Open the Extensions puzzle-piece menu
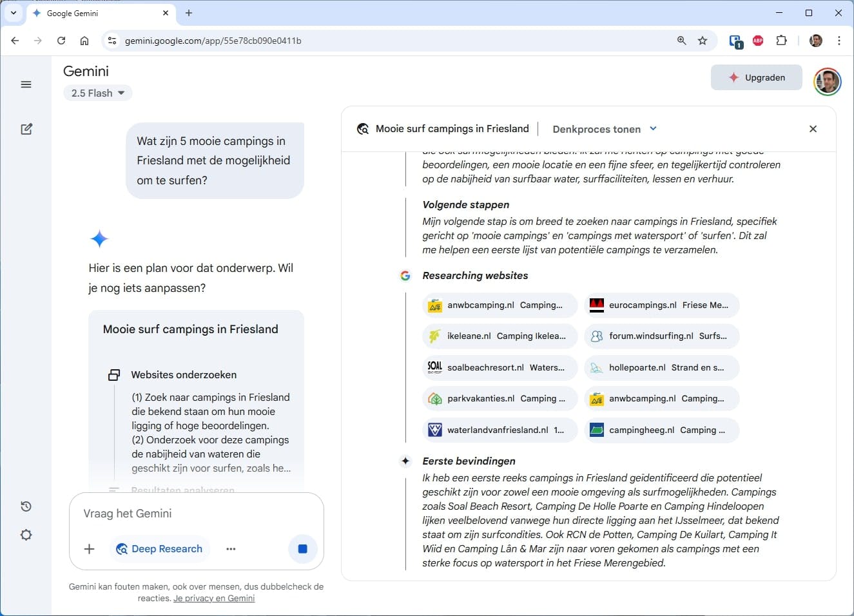Image resolution: width=854 pixels, height=616 pixels. coord(781,41)
